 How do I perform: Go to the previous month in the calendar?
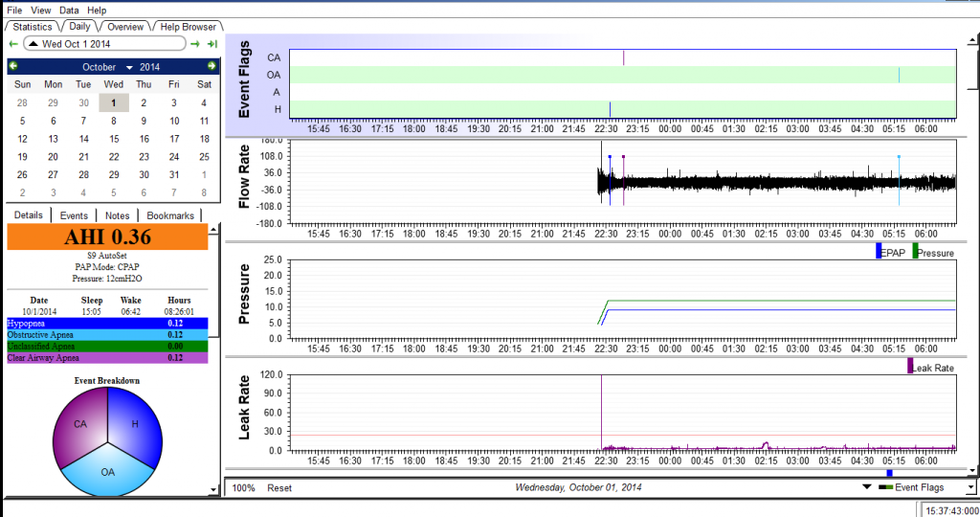point(13,67)
